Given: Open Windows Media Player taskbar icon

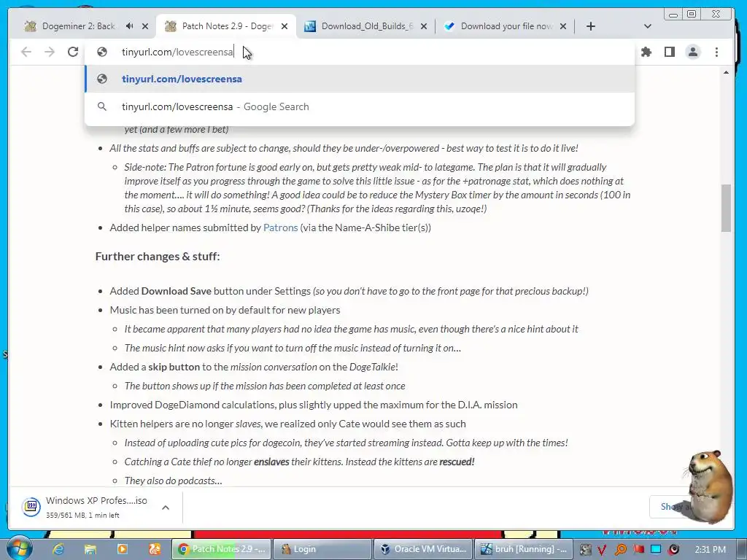Looking at the screenshot, I should pos(122,549).
